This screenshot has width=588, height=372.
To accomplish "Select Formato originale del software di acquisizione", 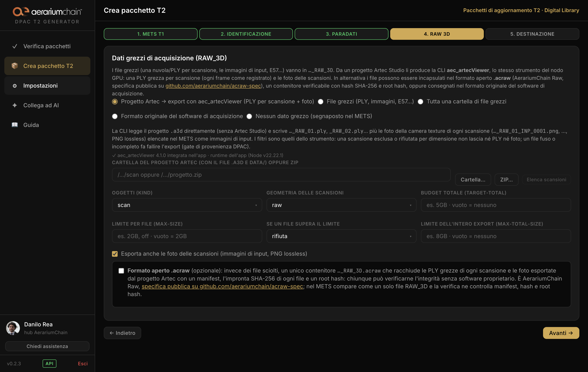I will pos(115,116).
